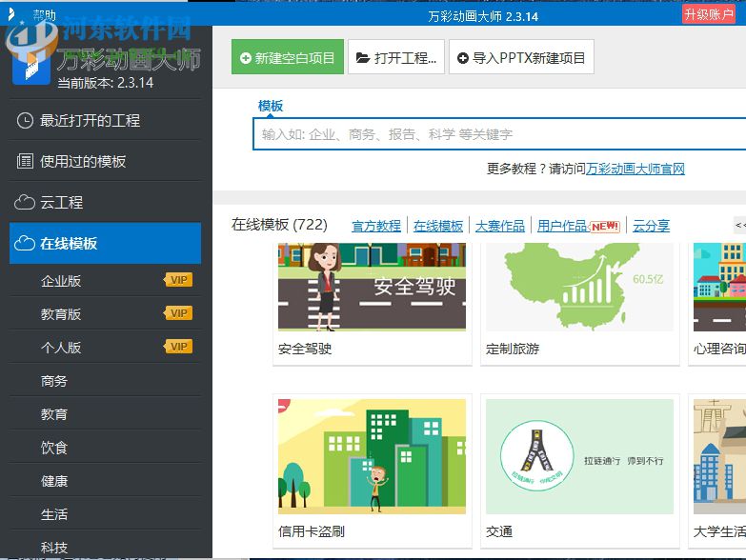Click the NEW! badge beside 用户作品
The image size is (746, 560).
pos(605,227)
